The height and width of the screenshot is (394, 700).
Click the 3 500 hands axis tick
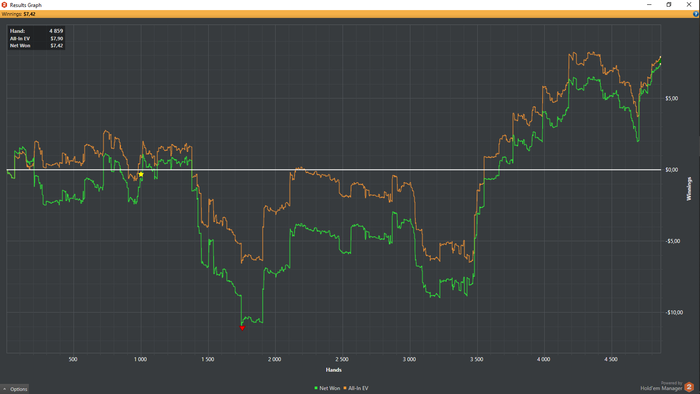[476, 359]
